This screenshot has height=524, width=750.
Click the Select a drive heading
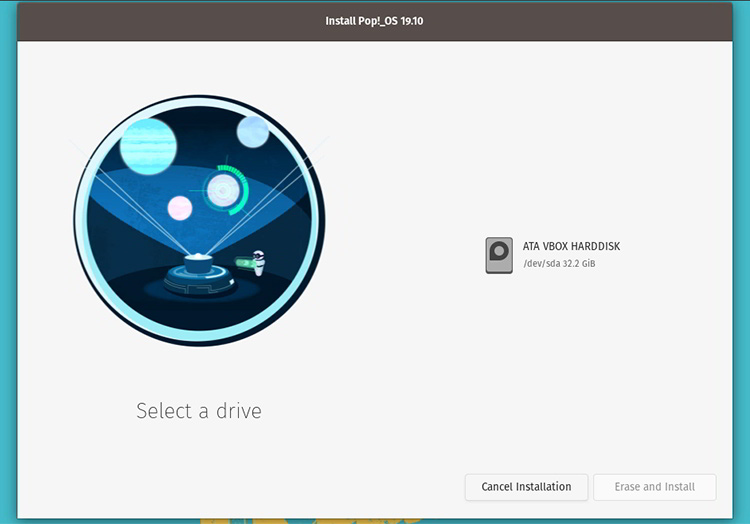(199, 411)
